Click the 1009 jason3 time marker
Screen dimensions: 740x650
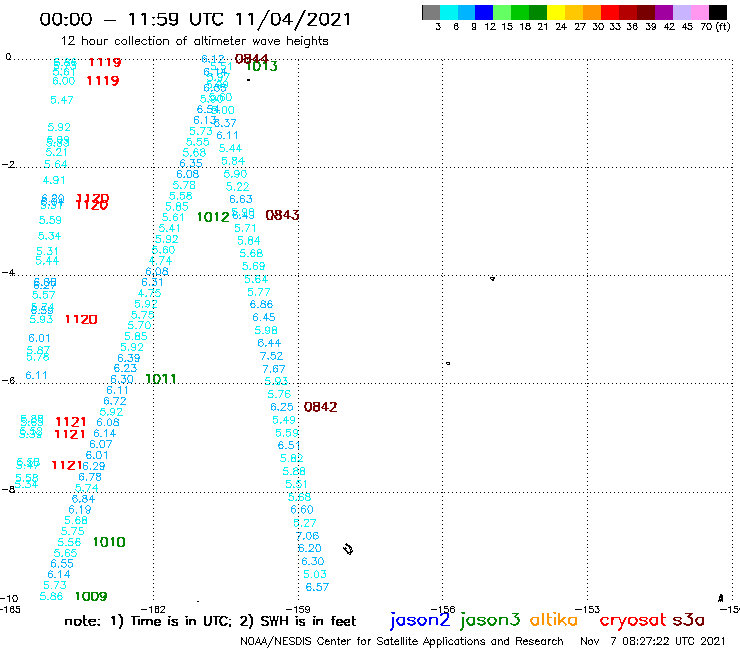pyautogui.click(x=91, y=596)
